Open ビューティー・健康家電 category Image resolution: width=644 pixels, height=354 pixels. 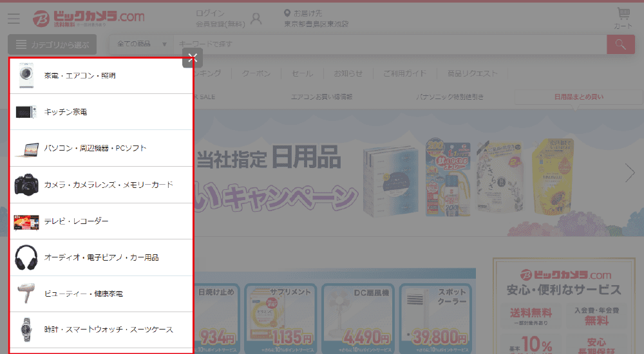101,293
